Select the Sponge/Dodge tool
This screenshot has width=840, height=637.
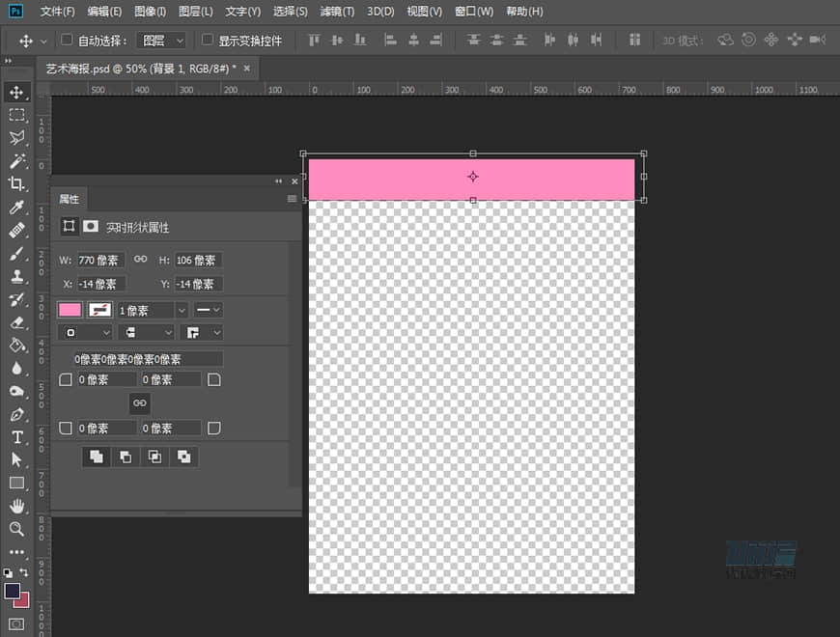click(x=16, y=391)
